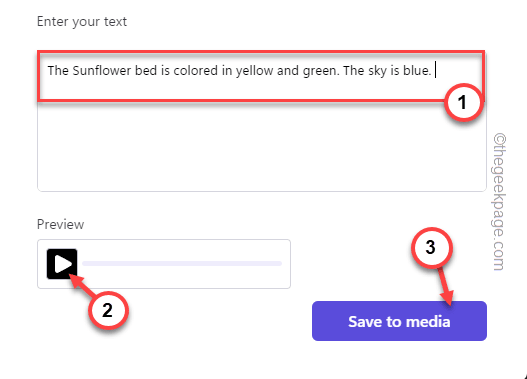
Task: Click the Save to media button
Action: click(x=399, y=321)
